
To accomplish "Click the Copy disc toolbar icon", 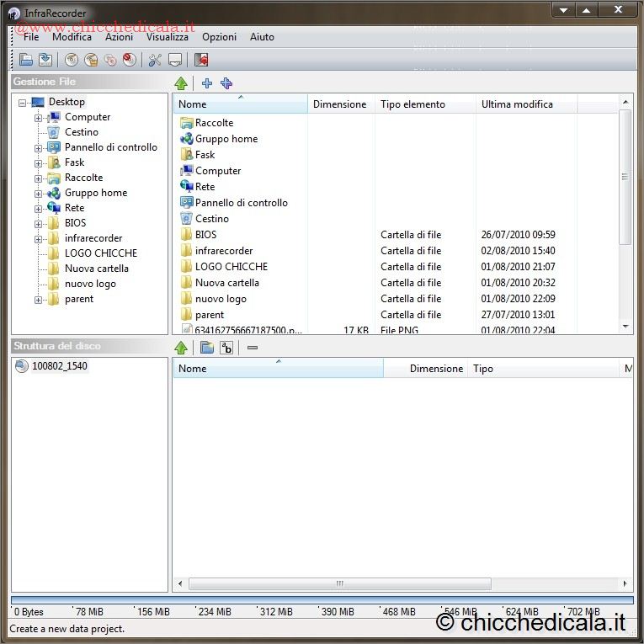I will 110,60.
